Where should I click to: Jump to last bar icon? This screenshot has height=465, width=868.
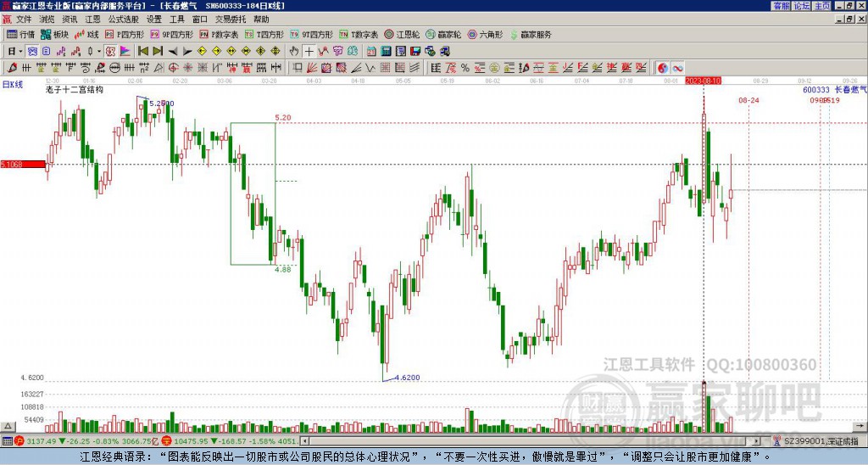pos(157,51)
